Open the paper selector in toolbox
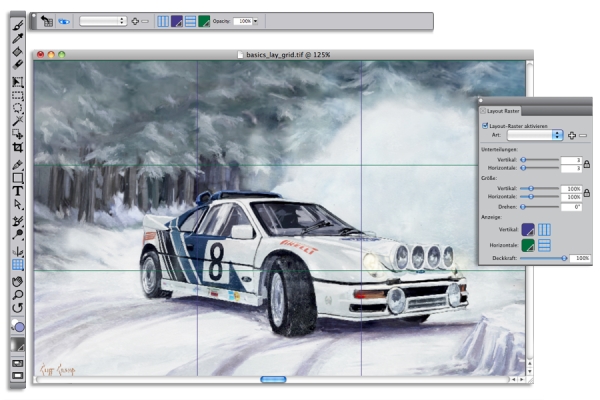Viewport: 600px width, 400px height. tap(18, 344)
